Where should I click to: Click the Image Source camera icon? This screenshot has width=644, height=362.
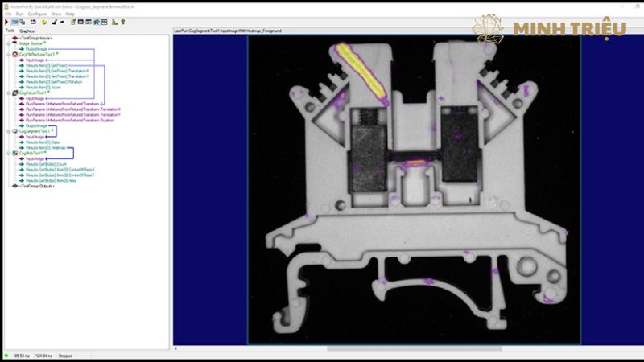15,43
